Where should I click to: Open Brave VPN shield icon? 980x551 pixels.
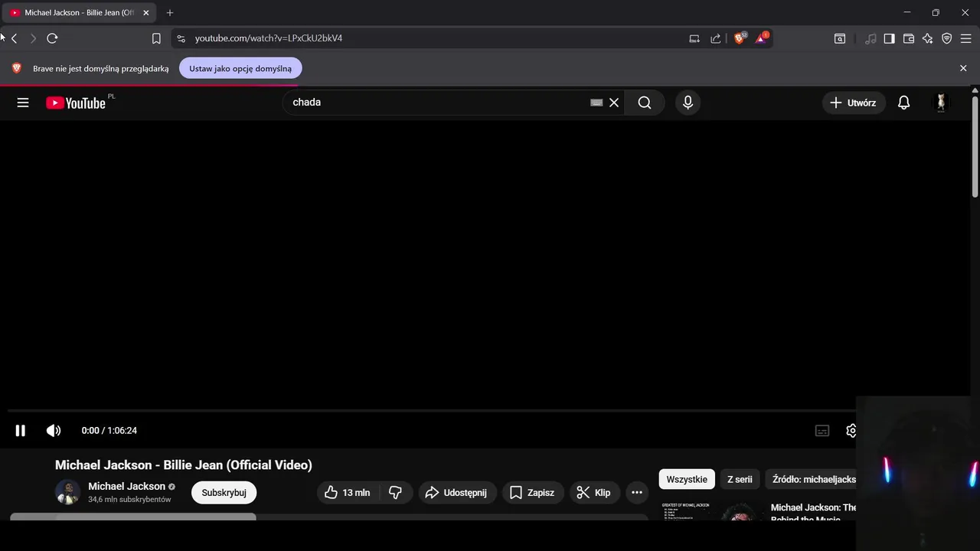(947, 38)
